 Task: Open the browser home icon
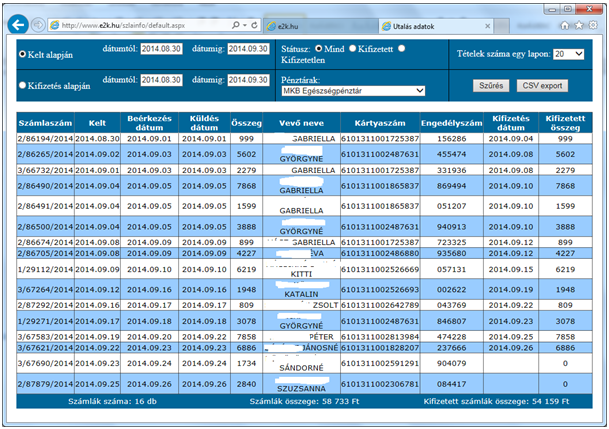pyautogui.click(x=565, y=26)
